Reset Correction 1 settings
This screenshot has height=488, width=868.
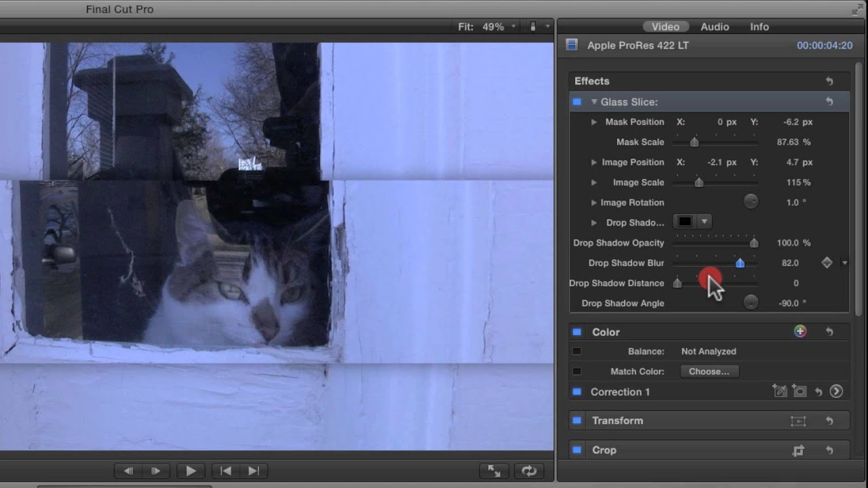[x=818, y=392]
